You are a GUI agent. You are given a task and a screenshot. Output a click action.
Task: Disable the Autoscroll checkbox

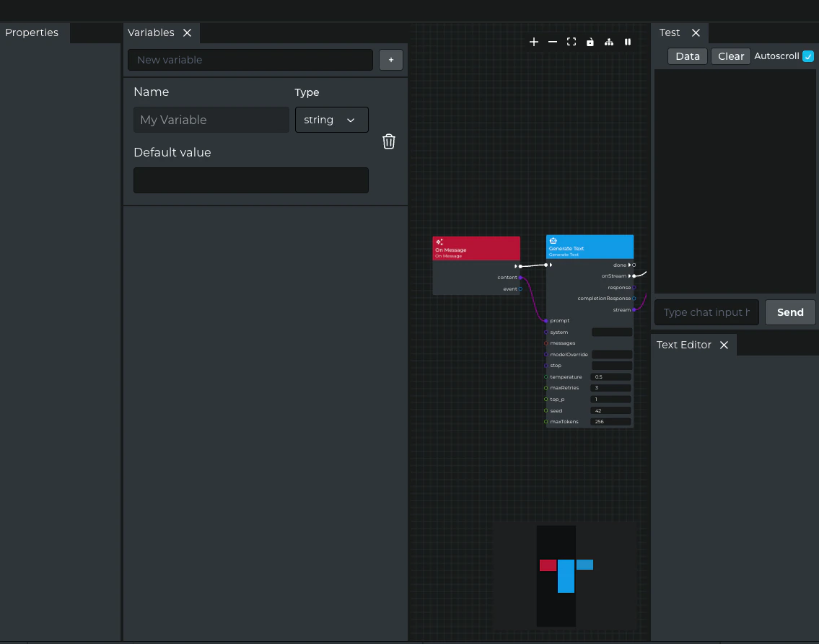pyautogui.click(x=808, y=56)
